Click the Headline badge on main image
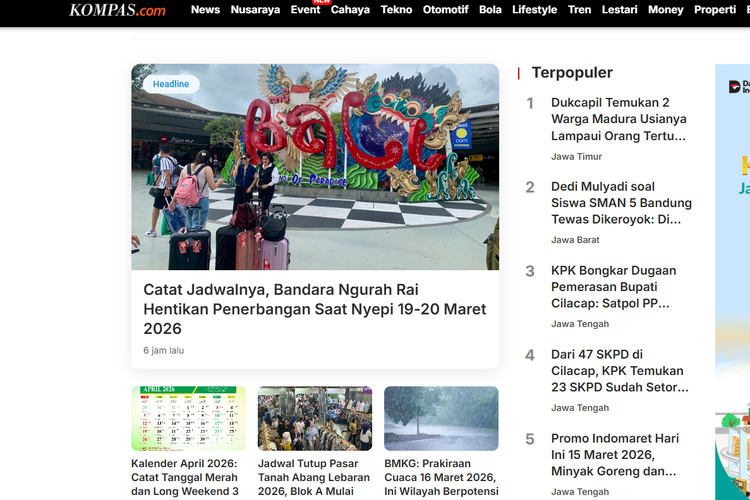The width and height of the screenshot is (750, 500). coord(171,84)
